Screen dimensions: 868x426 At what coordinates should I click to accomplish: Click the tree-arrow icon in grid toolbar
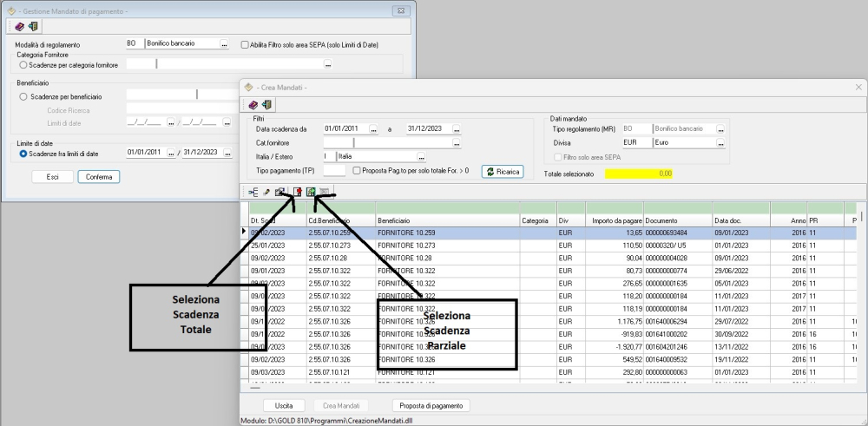pyautogui.click(x=253, y=193)
